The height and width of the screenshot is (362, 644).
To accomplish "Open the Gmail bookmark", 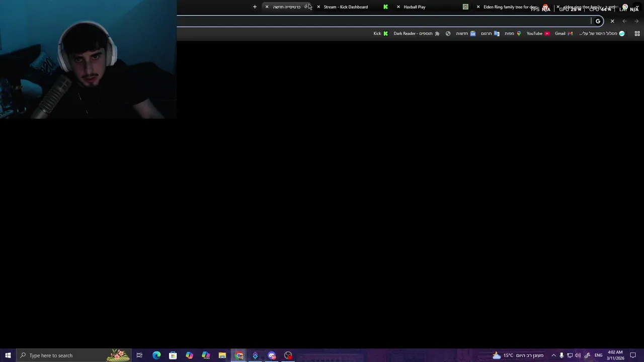I will 563,33.
